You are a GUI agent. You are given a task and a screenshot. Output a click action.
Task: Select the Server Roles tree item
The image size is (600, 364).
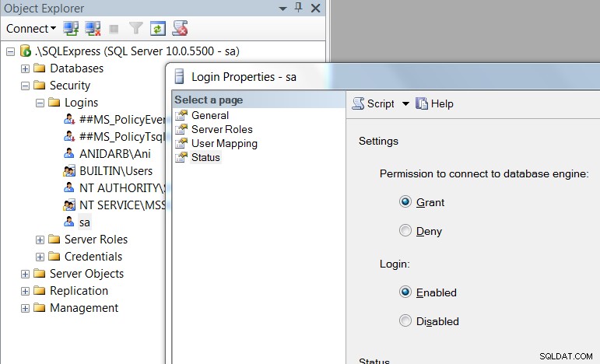click(96, 240)
